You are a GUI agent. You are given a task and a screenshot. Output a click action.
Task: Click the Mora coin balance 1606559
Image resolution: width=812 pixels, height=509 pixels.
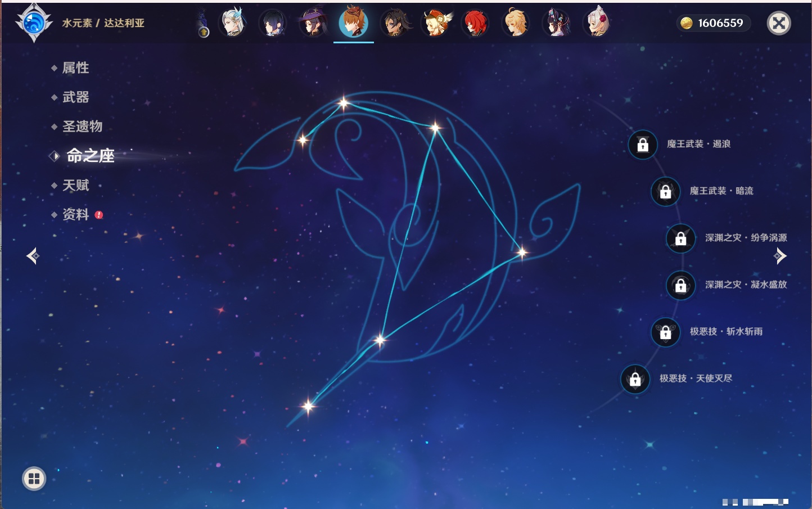(713, 23)
